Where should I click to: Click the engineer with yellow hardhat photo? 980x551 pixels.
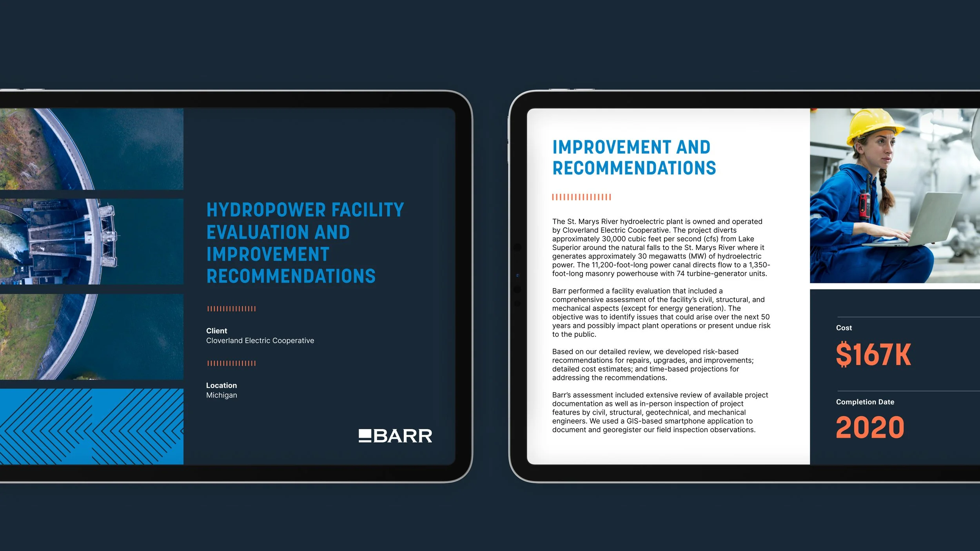click(x=895, y=196)
